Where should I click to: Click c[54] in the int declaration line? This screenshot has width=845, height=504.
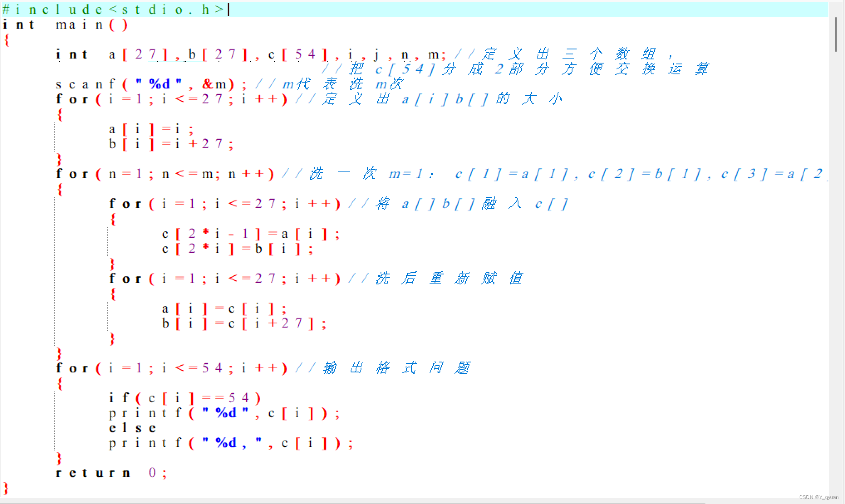coord(297,54)
